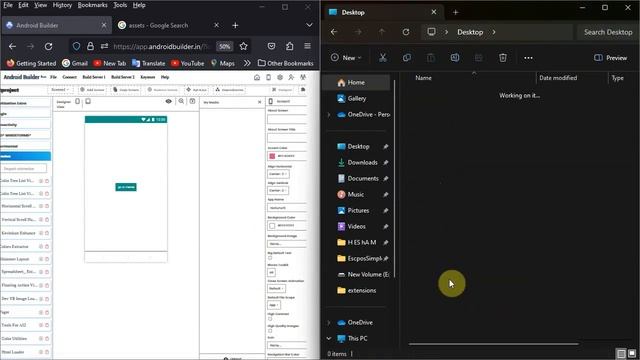Image resolution: width=640 pixels, height=360 pixels.
Task: Toggle designer visibility eye icon
Action: [169, 101]
